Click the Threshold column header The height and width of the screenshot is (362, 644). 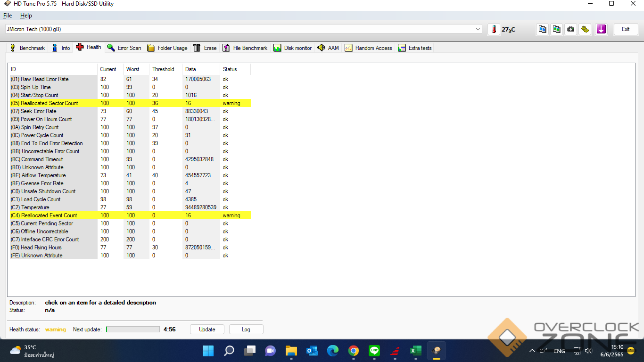(163, 69)
